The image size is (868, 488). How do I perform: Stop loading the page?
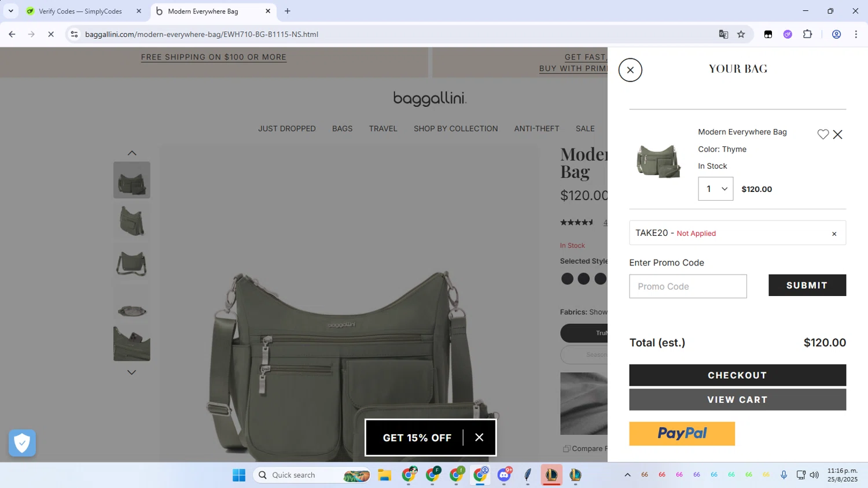(x=51, y=34)
